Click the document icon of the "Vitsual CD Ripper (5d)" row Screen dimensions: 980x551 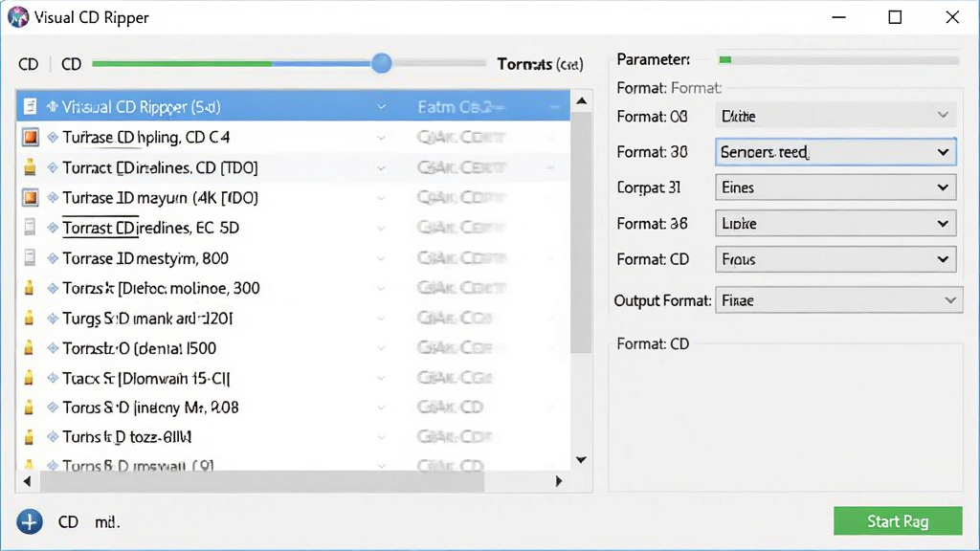click(30, 107)
